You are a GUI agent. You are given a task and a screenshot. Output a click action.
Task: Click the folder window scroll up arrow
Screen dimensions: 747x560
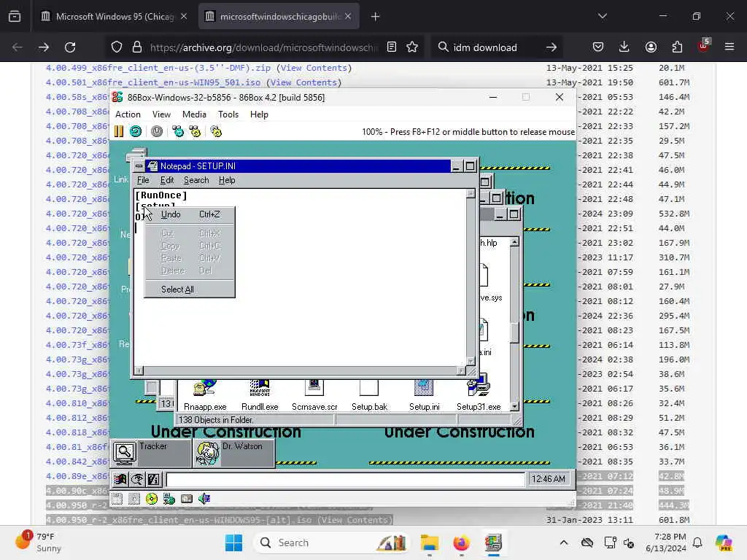pos(514,242)
